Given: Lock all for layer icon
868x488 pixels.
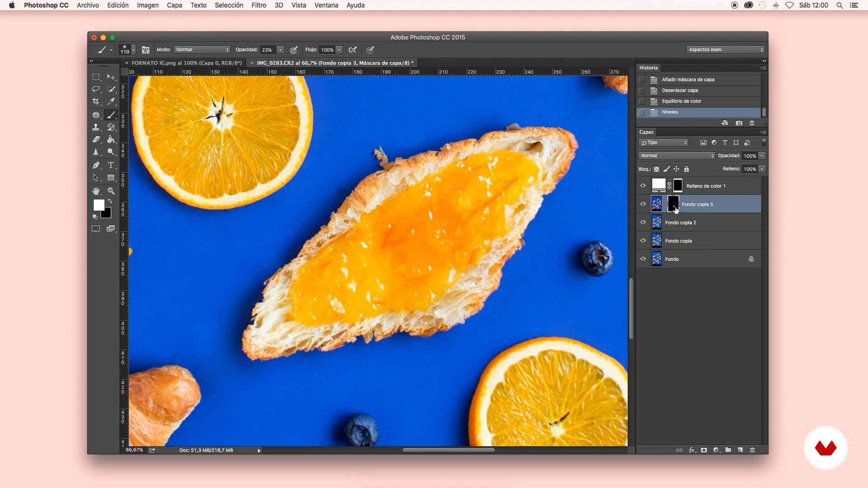Looking at the screenshot, I should (686, 169).
